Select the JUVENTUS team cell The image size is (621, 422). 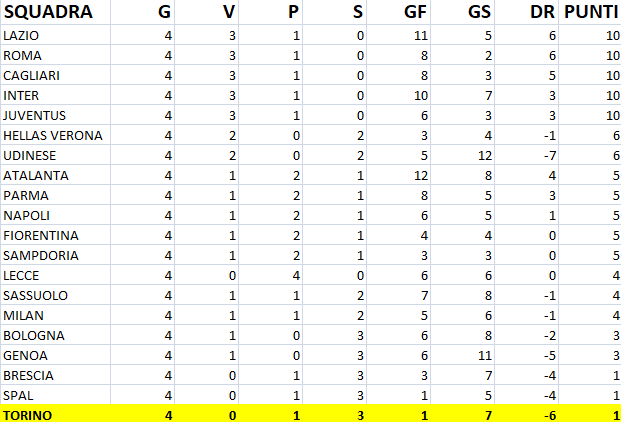coord(34,115)
